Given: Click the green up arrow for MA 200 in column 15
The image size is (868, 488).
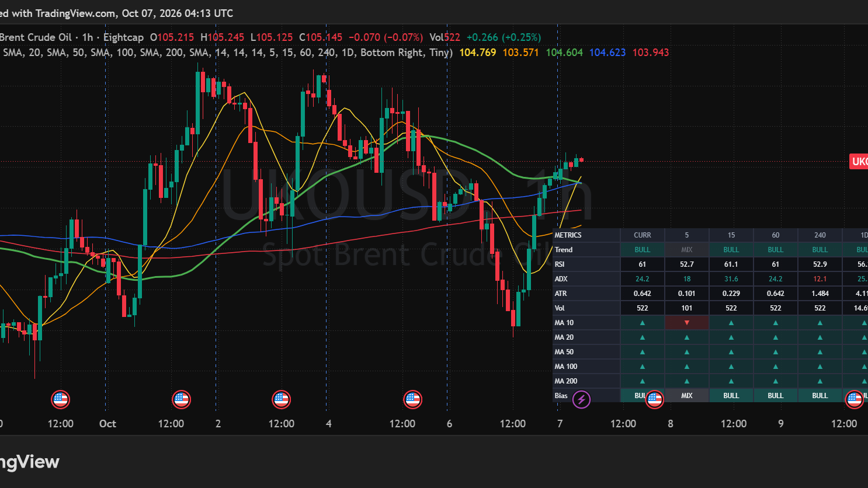Looking at the screenshot, I should point(731,381).
